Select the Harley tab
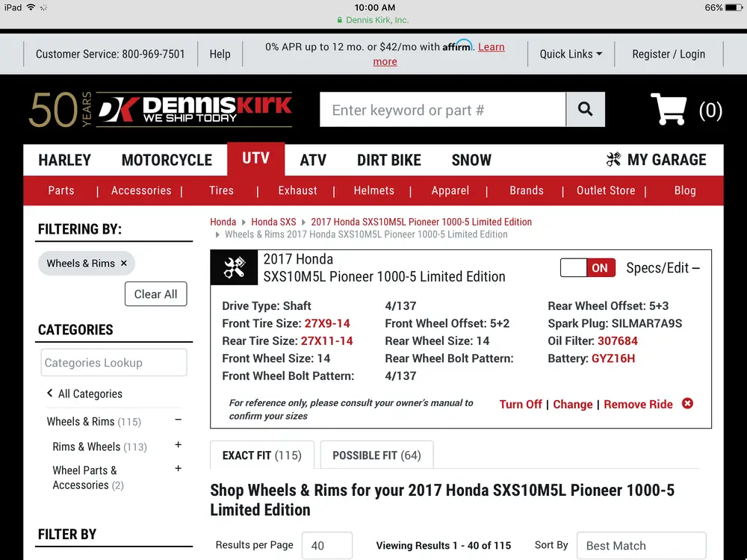The width and height of the screenshot is (747, 560). [x=65, y=160]
